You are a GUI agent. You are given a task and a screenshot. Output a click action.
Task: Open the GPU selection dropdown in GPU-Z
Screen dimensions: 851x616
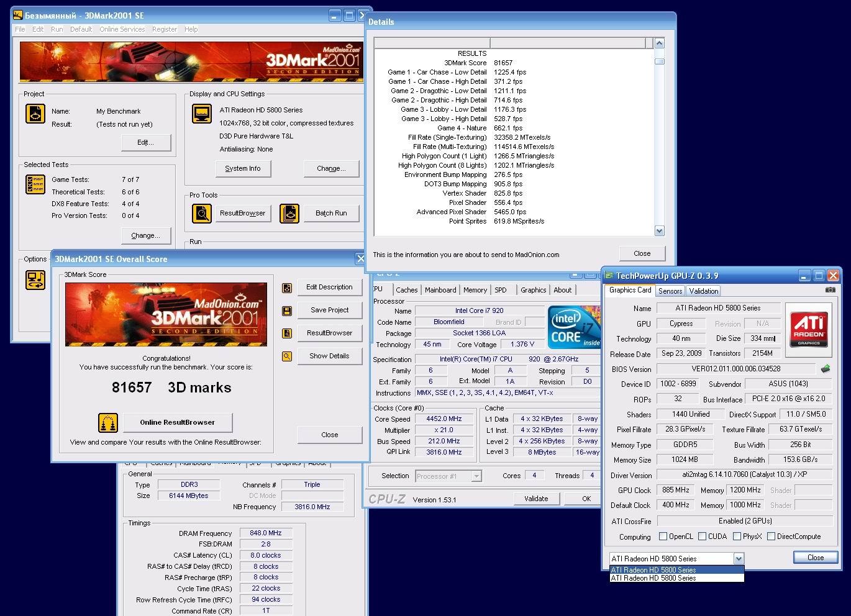click(738, 559)
